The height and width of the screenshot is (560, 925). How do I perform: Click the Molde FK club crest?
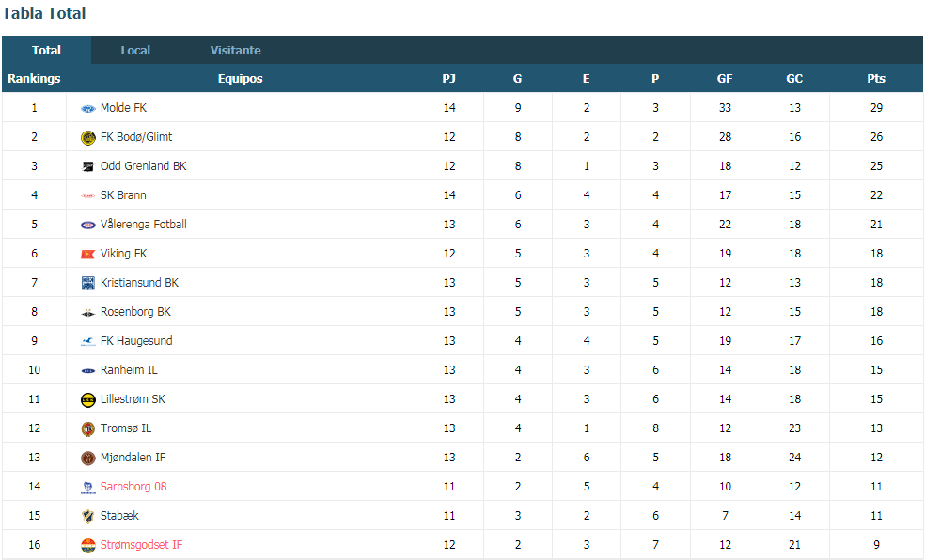tap(88, 108)
